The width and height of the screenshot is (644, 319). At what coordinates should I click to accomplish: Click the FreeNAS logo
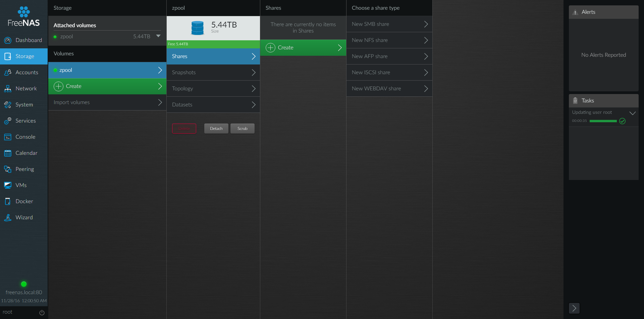tap(24, 16)
